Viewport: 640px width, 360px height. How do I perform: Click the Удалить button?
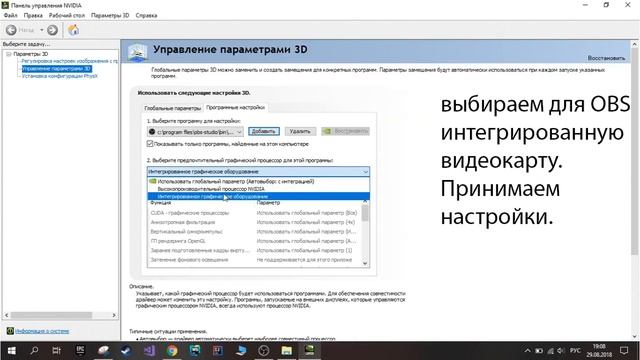[x=300, y=131]
